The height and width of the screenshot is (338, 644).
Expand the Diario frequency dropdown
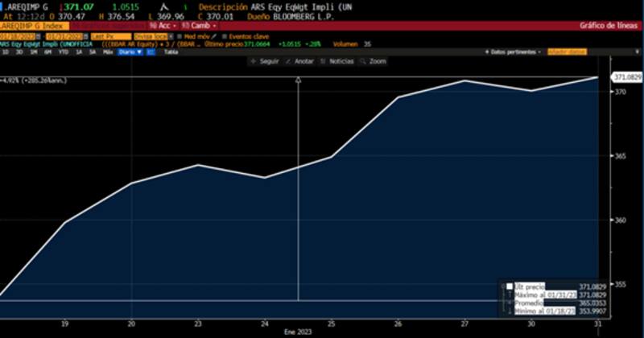(x=129, y=52)
